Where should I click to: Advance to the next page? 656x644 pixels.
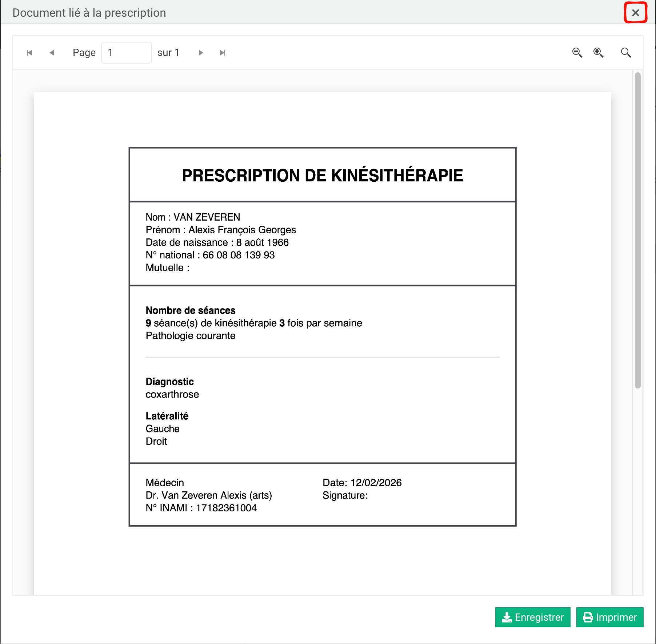click(x=201, y=53)
